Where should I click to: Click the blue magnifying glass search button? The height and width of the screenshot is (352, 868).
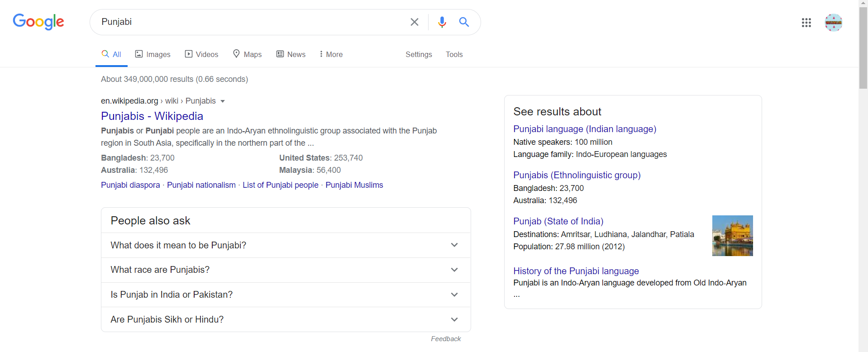pos(464,22)
